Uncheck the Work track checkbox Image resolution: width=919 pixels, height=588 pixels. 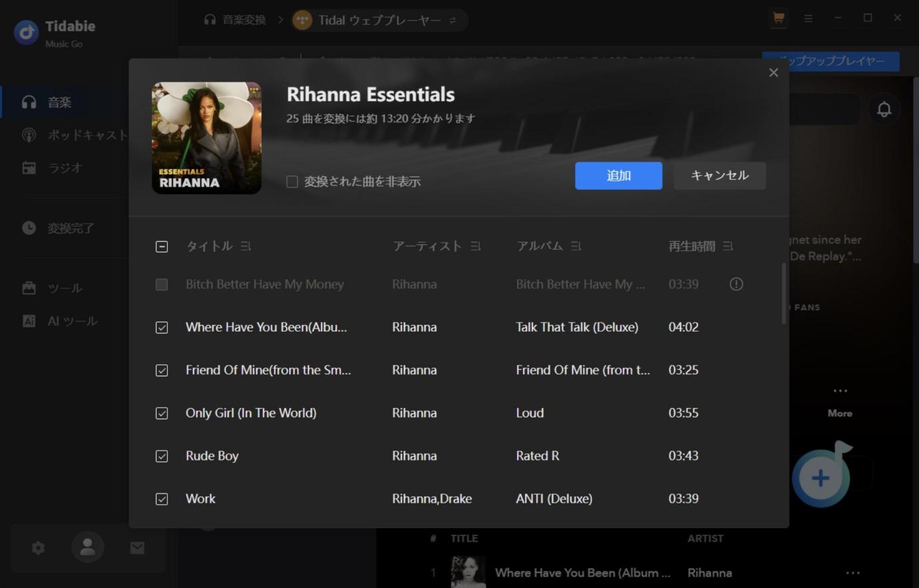click(x=161, y=499)
